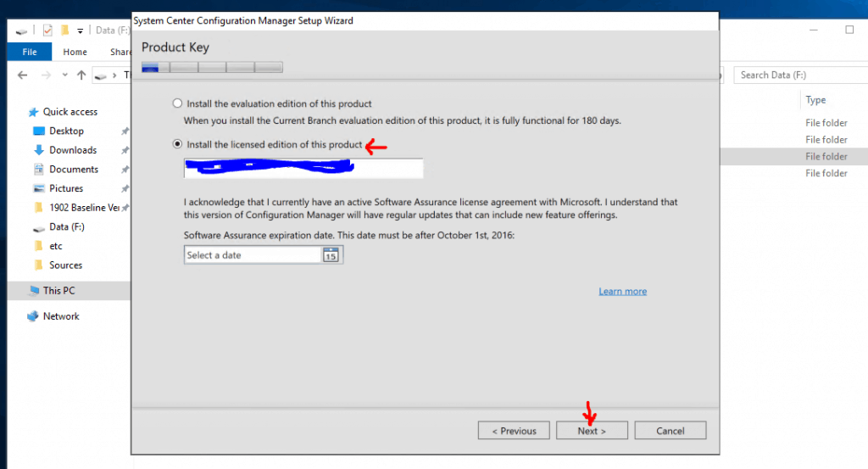This screenshot has width=868, height=469.
Task: Click the Quick access star icon
Action: (x=33, y=112)
